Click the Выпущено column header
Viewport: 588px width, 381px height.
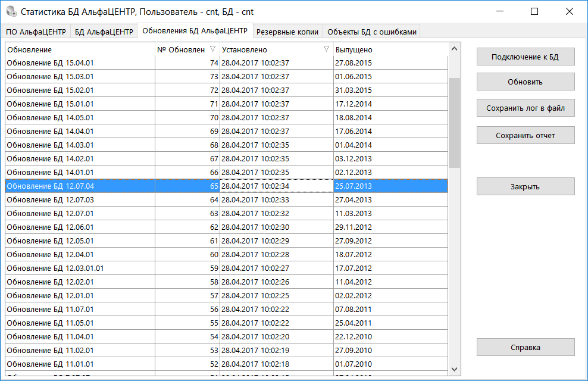[391, 49]
